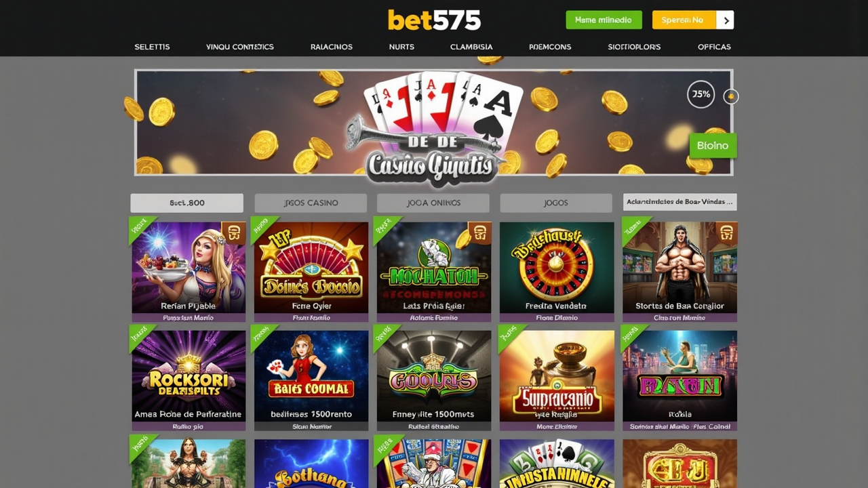Click the bet575 logo

[434, 20]
